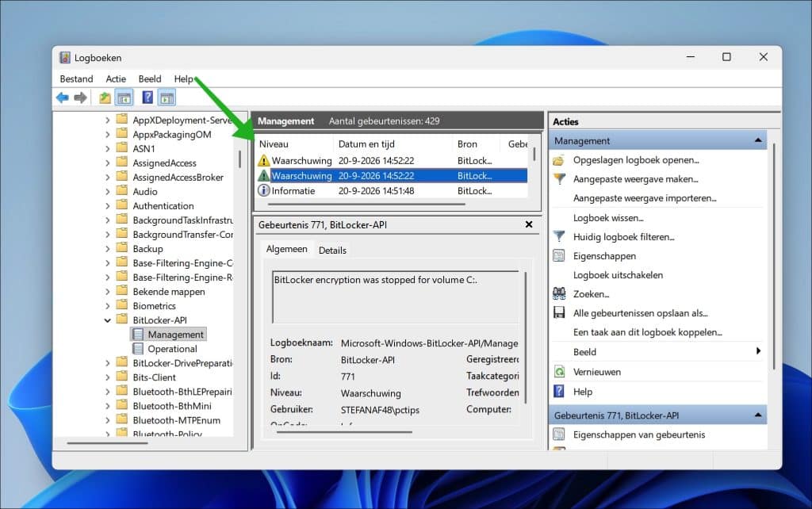Open the Beeld submenu arrow in Acties

(758, 351)
